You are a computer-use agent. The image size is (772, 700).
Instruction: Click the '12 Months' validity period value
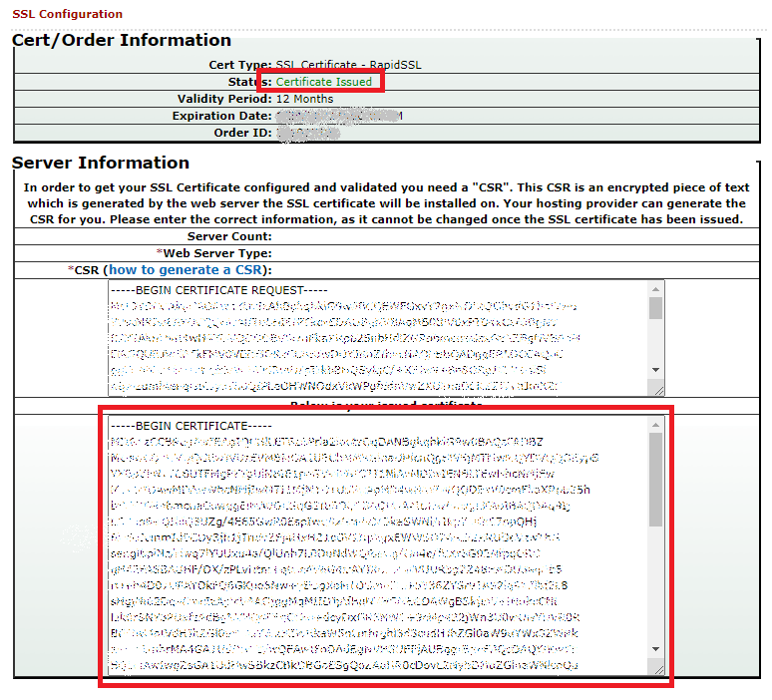pyautogui.click(x=304, y=99)
